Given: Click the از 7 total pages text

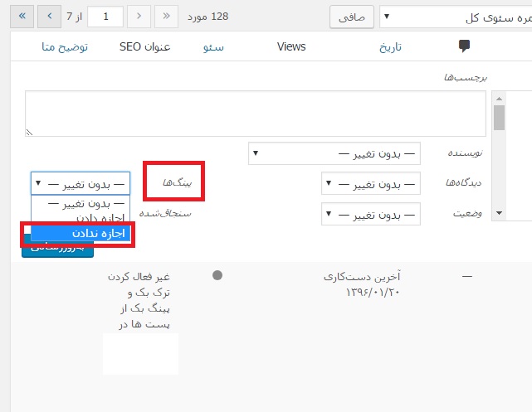Looking at the screenshot, I should point(75,17).
